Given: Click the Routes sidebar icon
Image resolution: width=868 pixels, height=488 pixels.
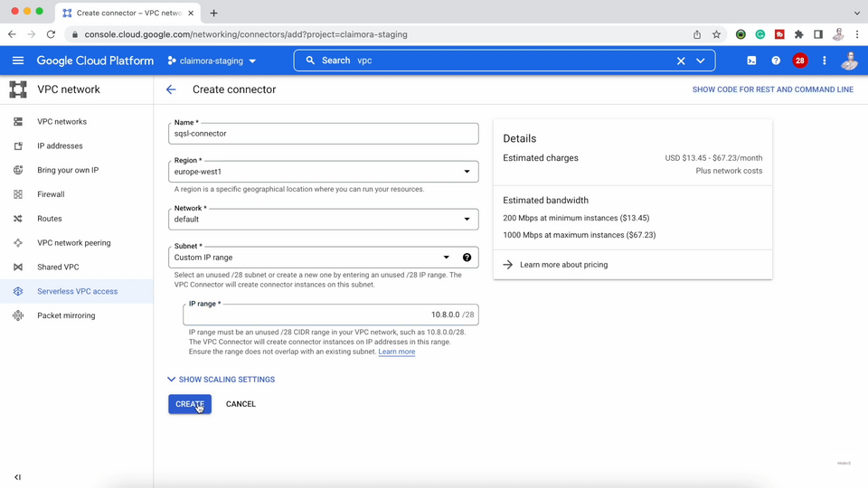Looking at the screenshot, I should click(18, 219).
